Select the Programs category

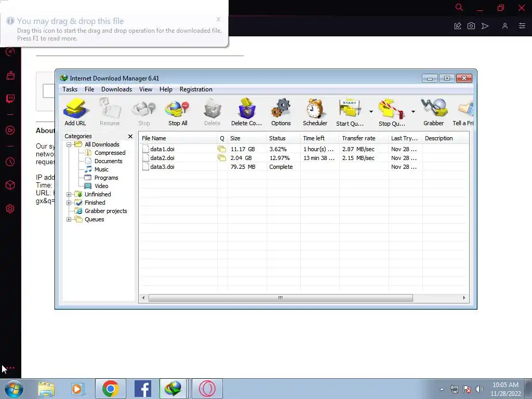[x=106, y=178]
